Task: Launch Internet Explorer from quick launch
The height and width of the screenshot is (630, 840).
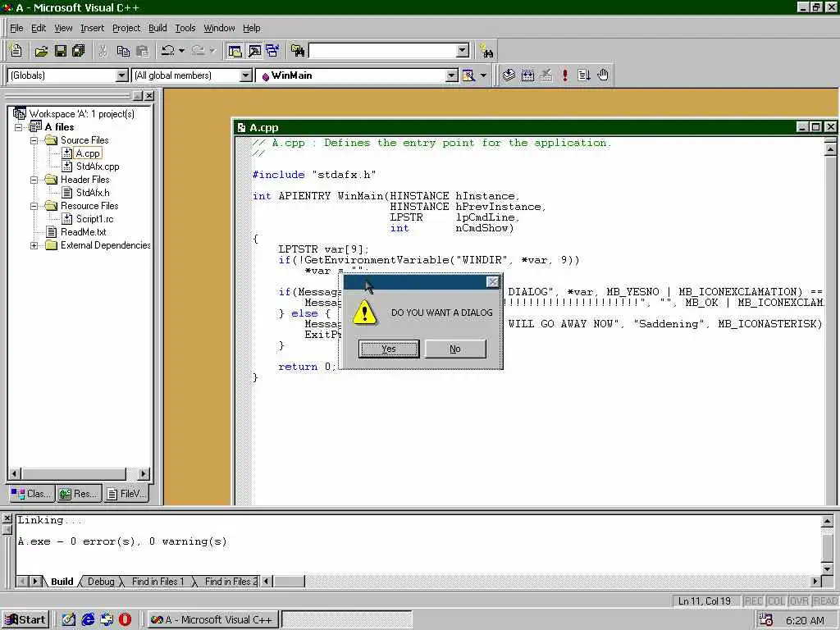Action: click(x=88, y=620)
